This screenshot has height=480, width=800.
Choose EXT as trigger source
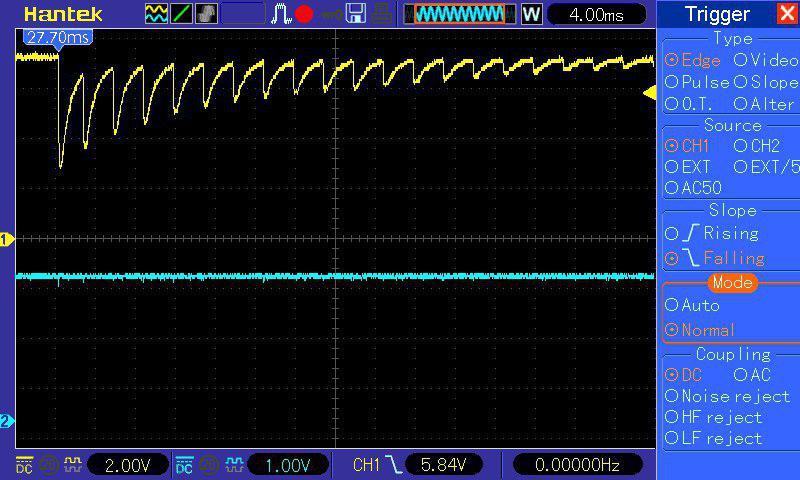coord(687,167)
